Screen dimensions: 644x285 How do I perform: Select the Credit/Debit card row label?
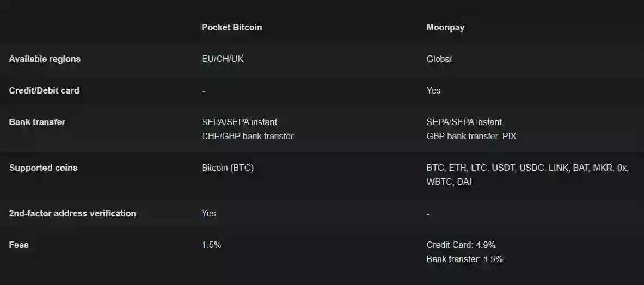click(x=44, y=90)
